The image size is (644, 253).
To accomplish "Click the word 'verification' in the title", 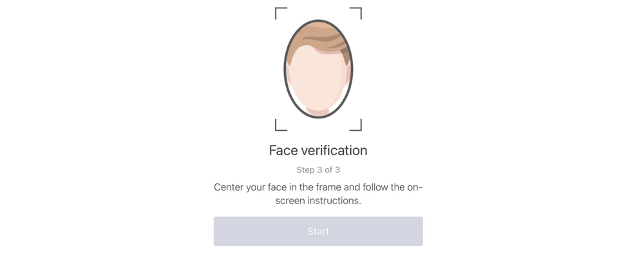I will point(334,151).
